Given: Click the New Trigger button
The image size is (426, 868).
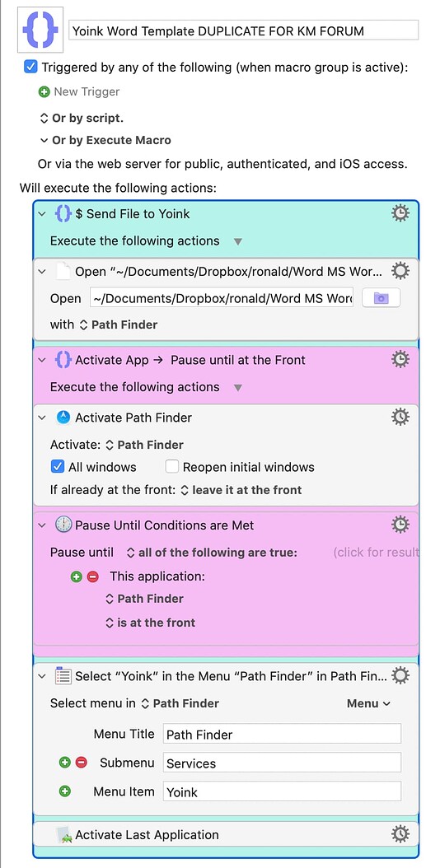Looking at the screenshot, I should point(79,92).
